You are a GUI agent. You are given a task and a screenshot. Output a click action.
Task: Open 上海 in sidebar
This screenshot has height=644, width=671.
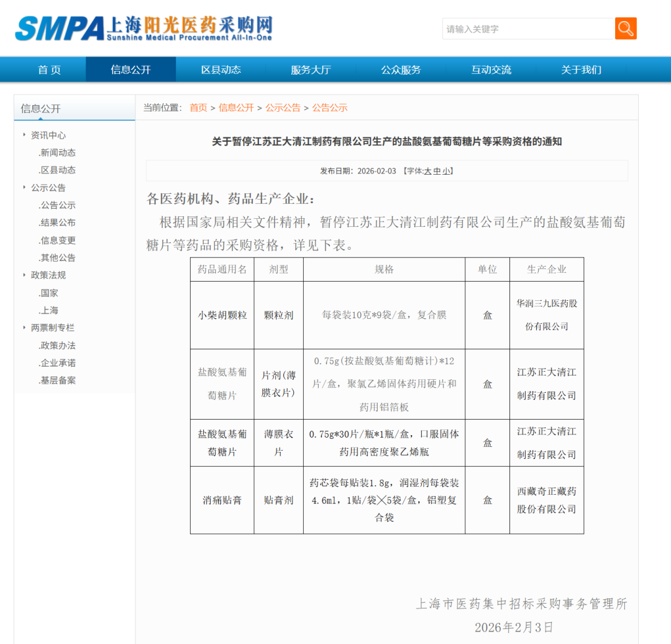coord(48,310)
